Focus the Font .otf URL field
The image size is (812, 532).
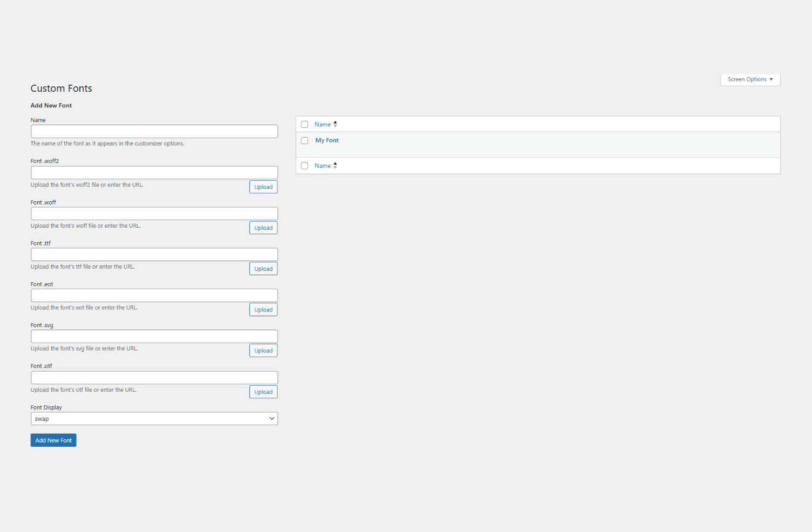tap(154, 378)
